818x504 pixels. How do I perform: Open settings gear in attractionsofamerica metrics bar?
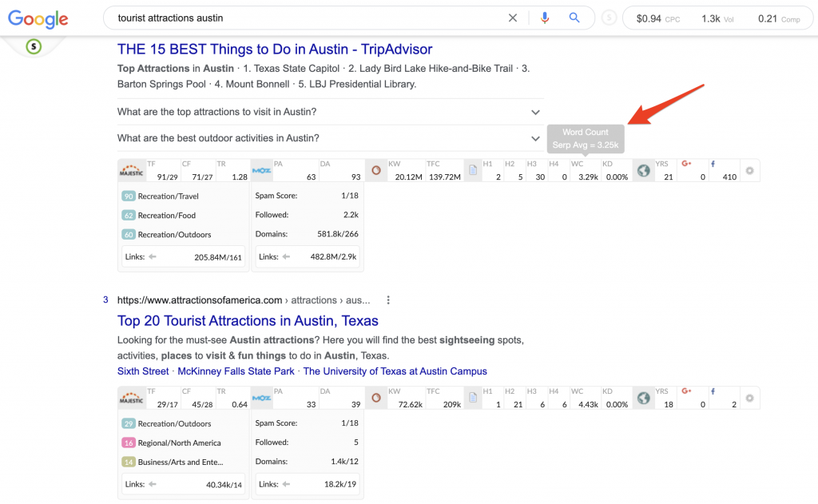[x=749, y=398]
